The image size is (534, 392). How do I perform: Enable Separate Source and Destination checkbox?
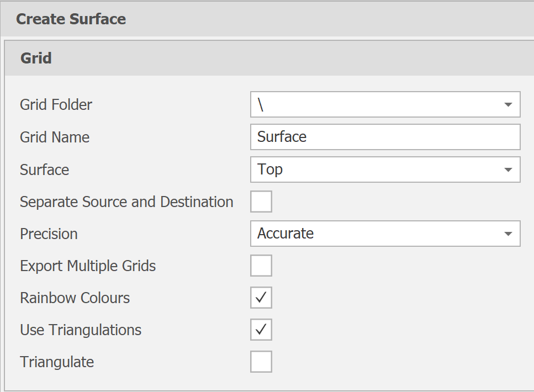click(261, 202)
